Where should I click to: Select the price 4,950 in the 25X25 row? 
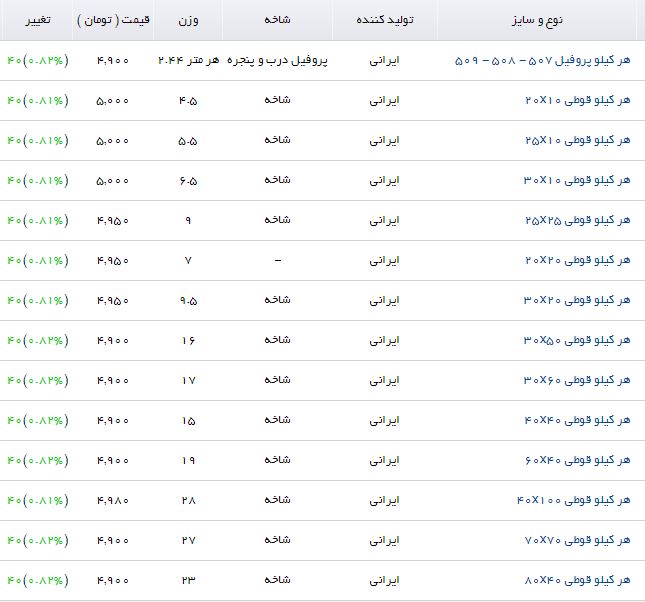[113, 221]
